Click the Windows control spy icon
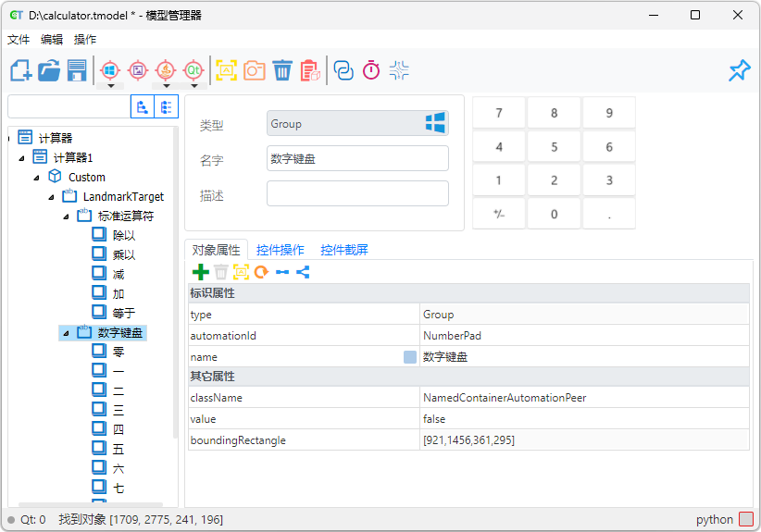Image resolution: width=761 pixels, height=532 pixels. click(110, 71)
